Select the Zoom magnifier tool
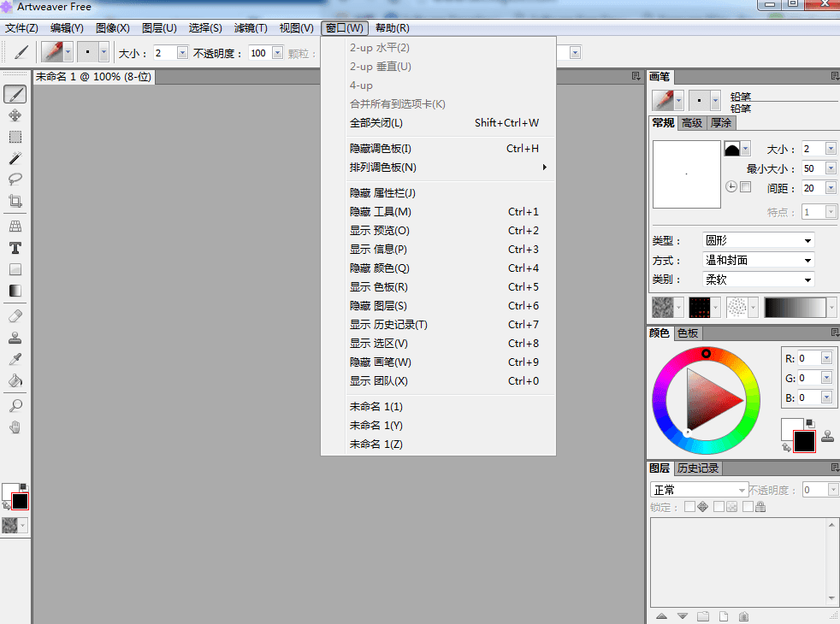 pos(15,406)
